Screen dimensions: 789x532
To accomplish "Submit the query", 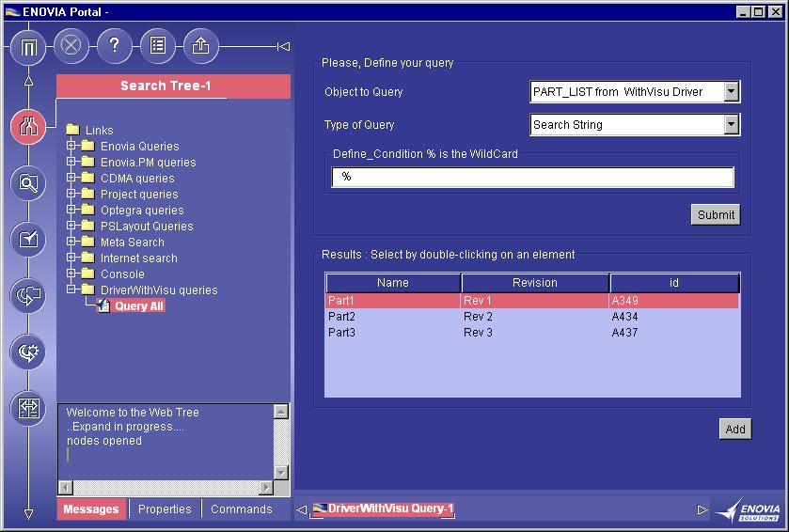I will [716, 214].
